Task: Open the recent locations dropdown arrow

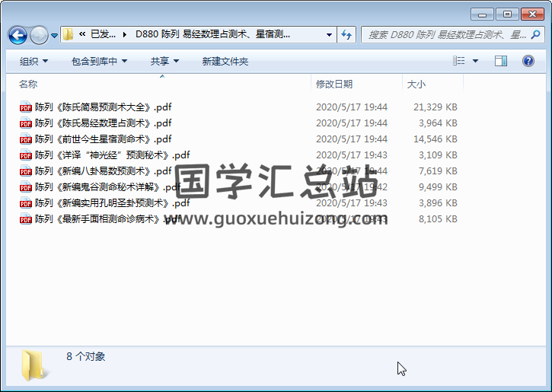Action: tap(54, 35)
